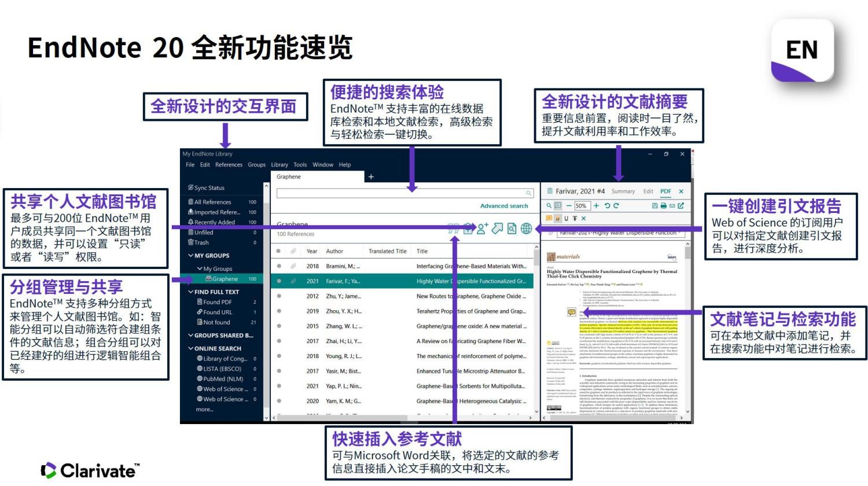
Task: Click the groups sidebar vertical scrollbar
Action: pyautogui.click(x=267, y=301)
